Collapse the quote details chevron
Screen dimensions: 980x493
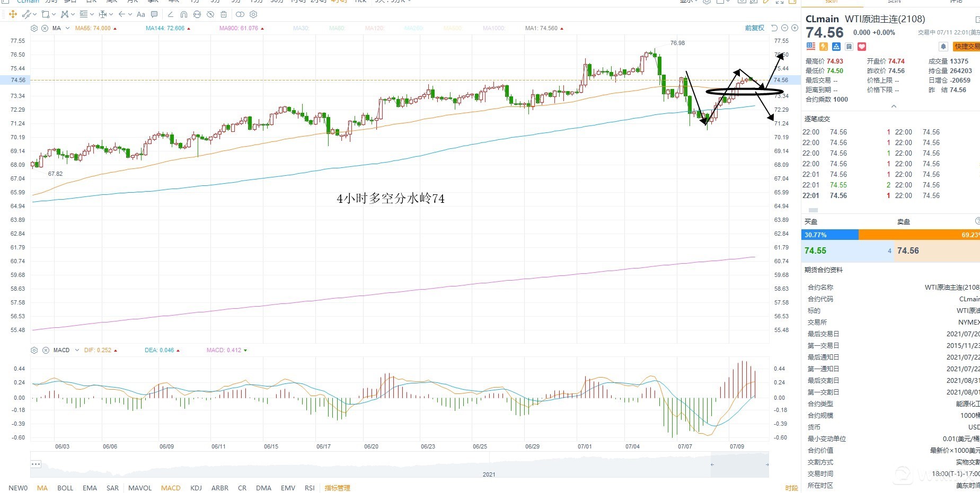[894, 106]
